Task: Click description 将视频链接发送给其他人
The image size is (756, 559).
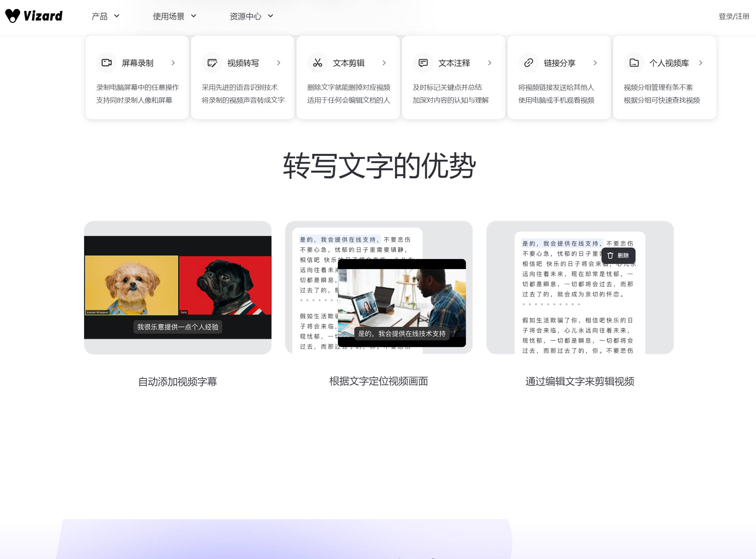Action: coord(556,87)
